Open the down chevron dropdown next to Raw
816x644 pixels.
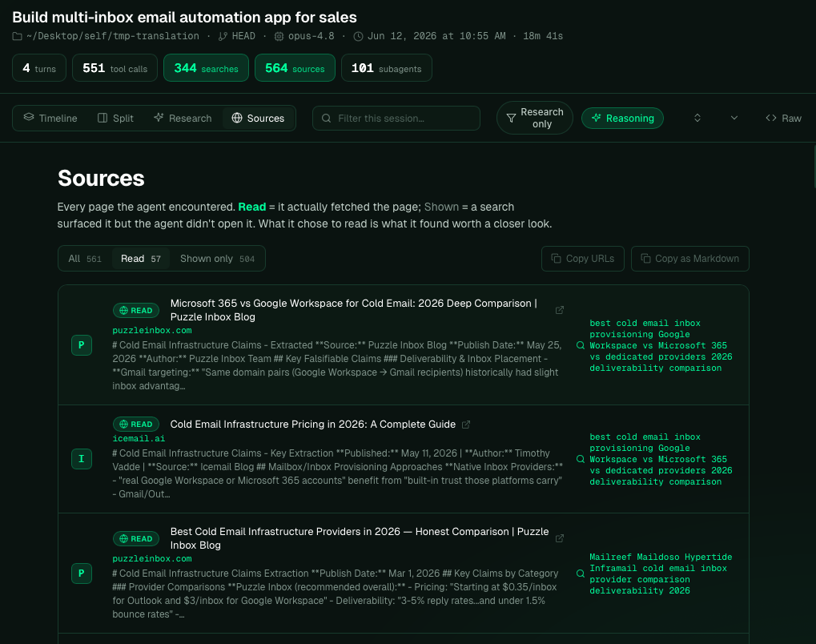[x=734, y=119]
